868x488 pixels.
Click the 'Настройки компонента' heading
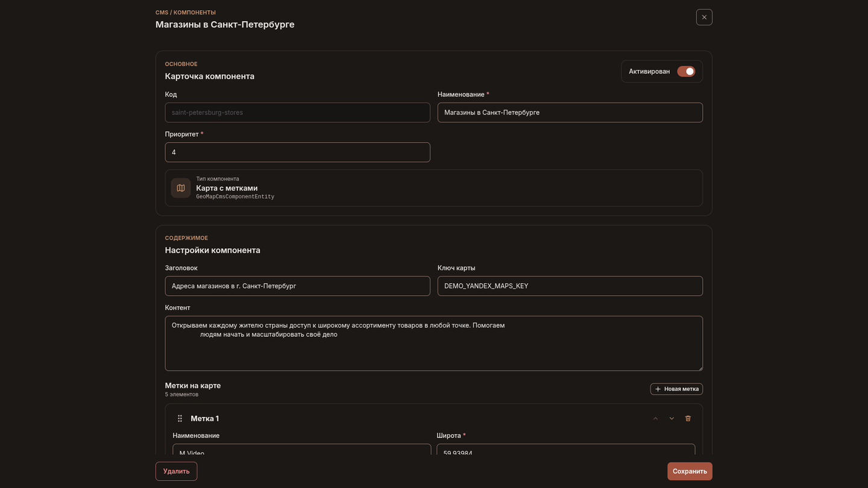(x=213, y=250)
